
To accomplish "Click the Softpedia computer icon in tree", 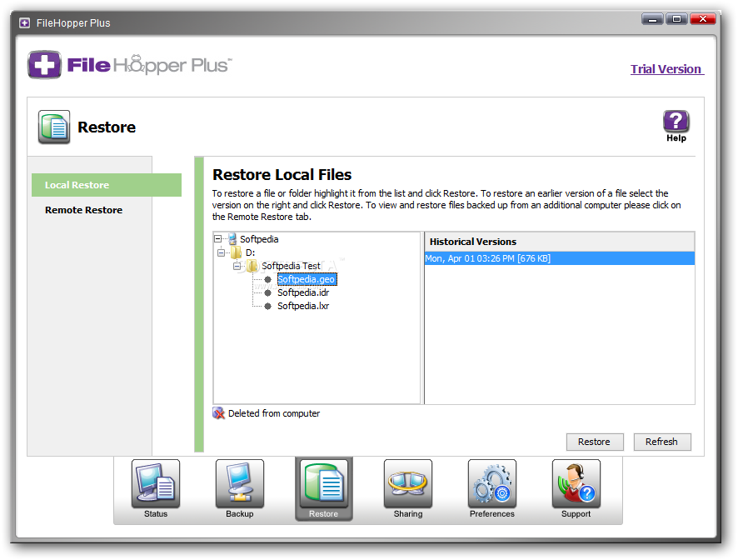I will 232,239.
